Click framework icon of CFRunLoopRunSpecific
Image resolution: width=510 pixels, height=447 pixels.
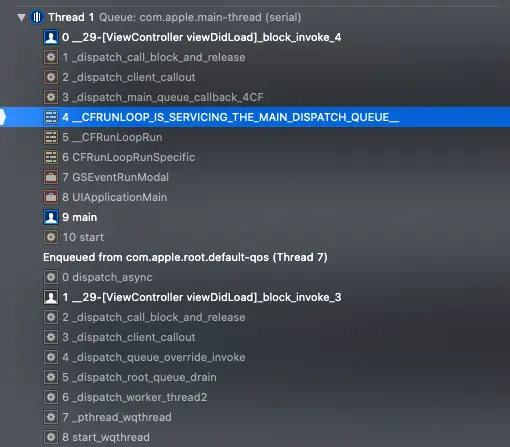point(51,157)
